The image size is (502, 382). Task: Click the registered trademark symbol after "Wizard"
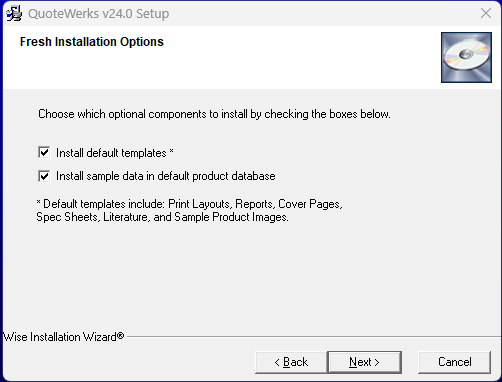tap(120, 335)
